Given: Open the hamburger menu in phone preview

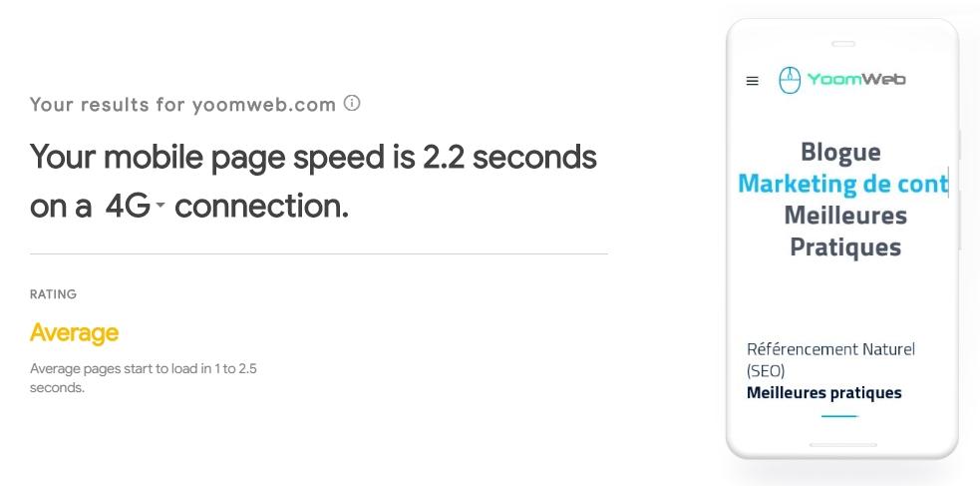Looking at the screenshot, I should click(x=753, y=81).
